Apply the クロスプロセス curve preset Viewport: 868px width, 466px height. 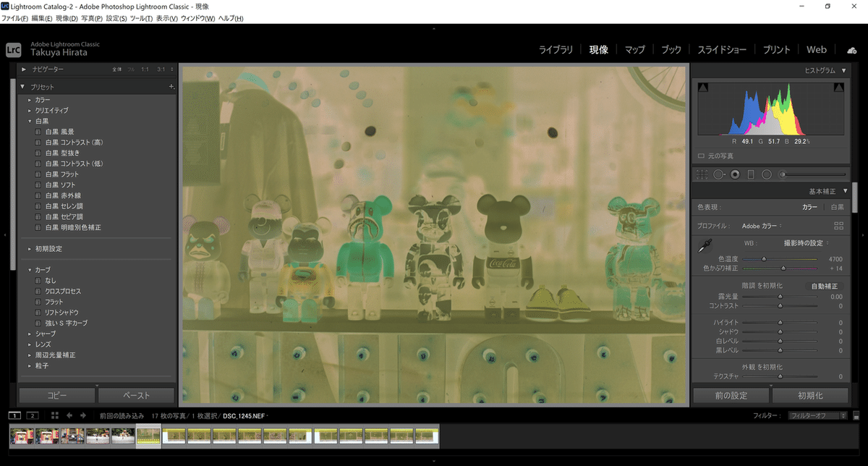pyautogui.click(x=63, y=291)
